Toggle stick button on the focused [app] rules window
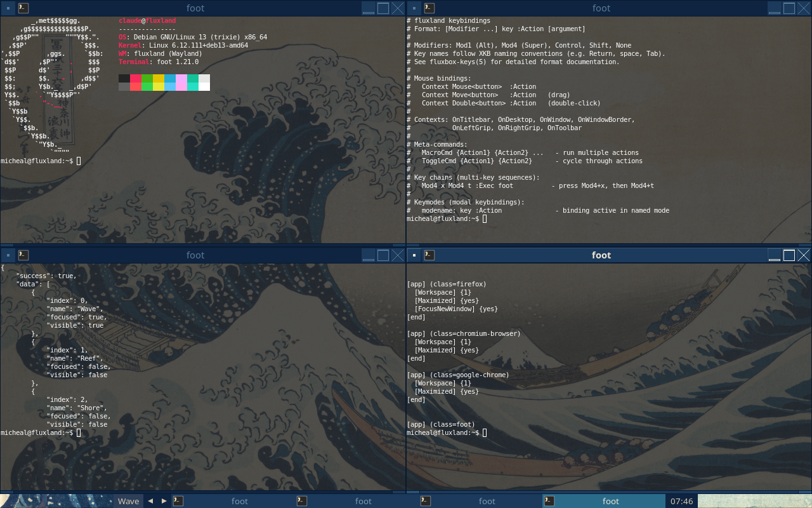 pyautogui.click(x=414, y=255)
